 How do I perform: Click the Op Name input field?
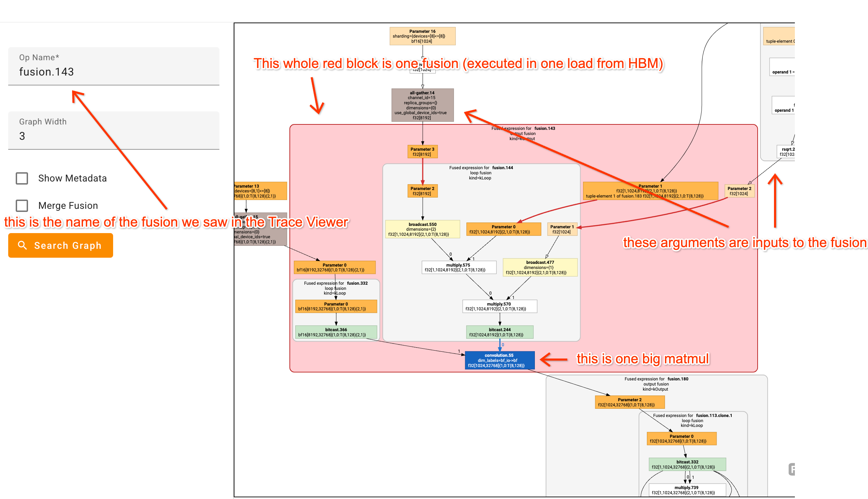click(x=113, y=72)
